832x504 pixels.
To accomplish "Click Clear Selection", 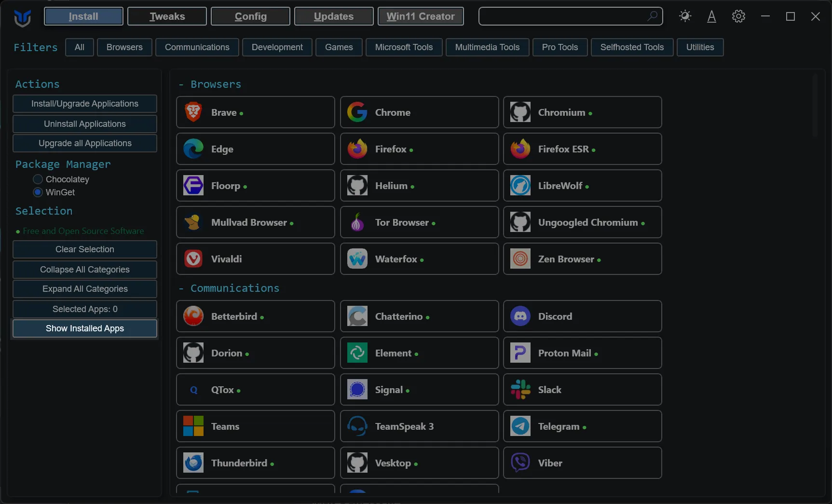I will coord(85,249).
